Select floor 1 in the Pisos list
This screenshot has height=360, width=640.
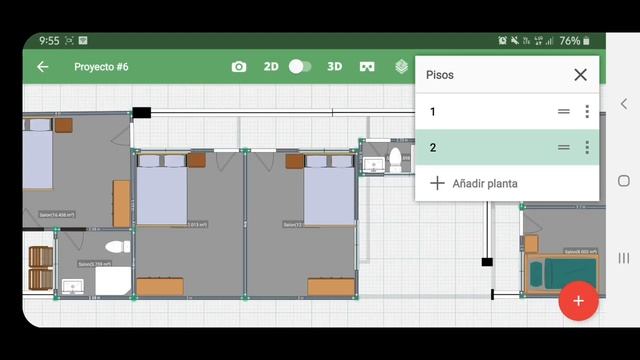point(507,111)
